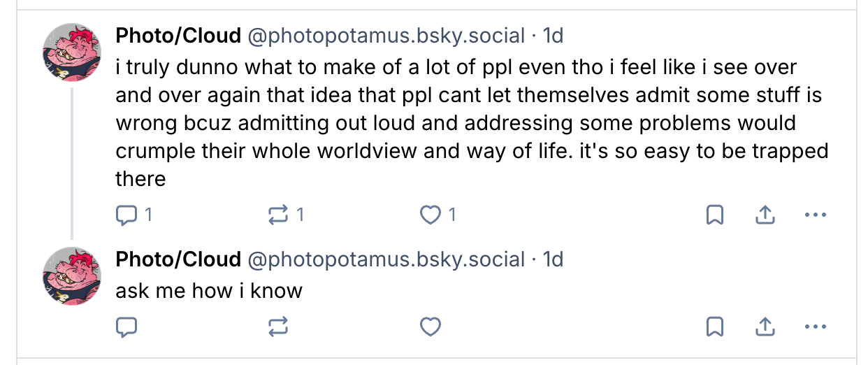Open more options on first post
The height and width of the screenshot is (365, 868).
coord(815,215)
